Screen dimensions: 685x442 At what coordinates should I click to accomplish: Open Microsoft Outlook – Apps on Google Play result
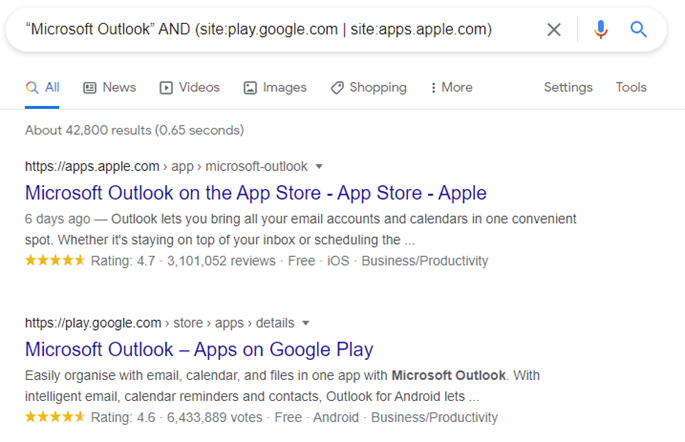click(199, 349)
